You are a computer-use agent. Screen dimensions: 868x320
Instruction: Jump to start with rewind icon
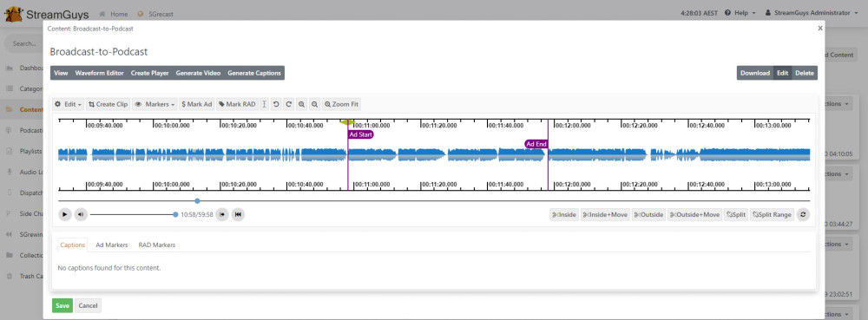pos(238,214)
